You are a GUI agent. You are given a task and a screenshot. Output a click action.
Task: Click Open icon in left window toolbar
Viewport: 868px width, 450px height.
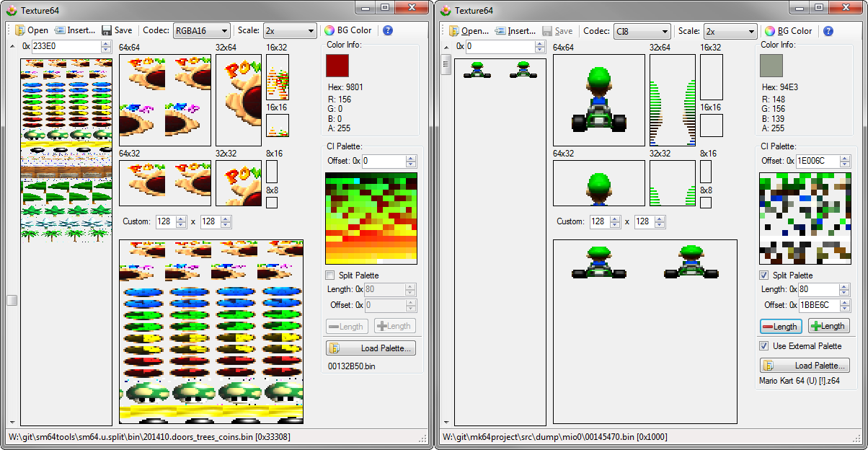(x=20, y=30)
